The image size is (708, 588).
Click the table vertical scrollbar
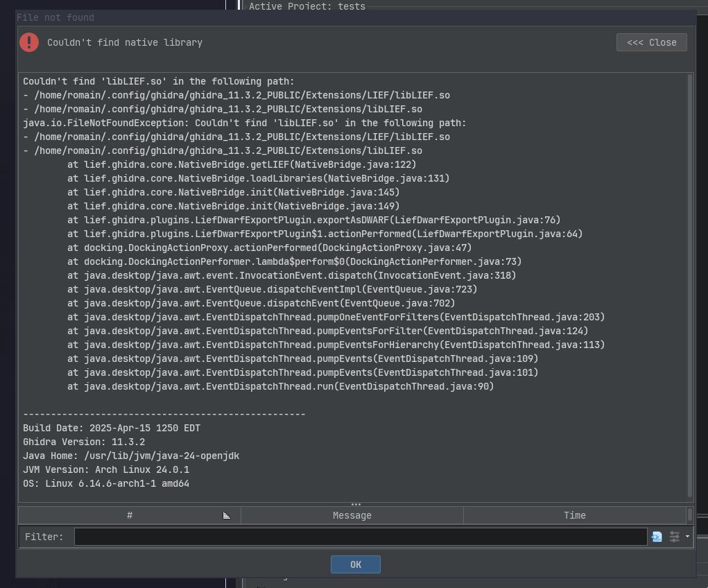pos(689,515)
